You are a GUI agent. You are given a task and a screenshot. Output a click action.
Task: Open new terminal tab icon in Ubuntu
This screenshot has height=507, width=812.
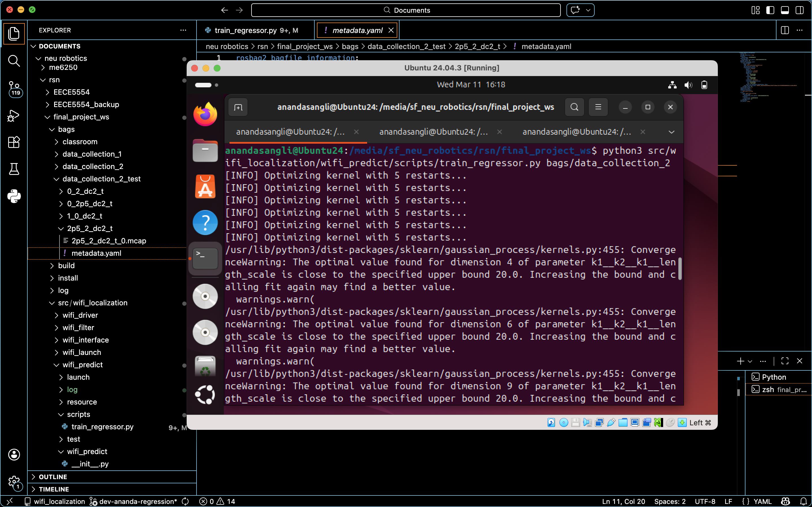tap(238, 107)
